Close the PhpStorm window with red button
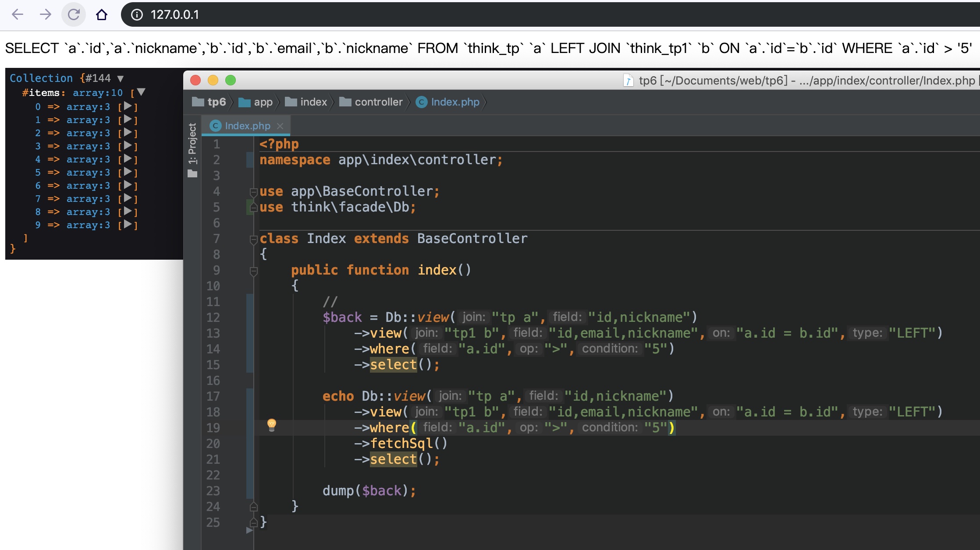 [195, 80]
